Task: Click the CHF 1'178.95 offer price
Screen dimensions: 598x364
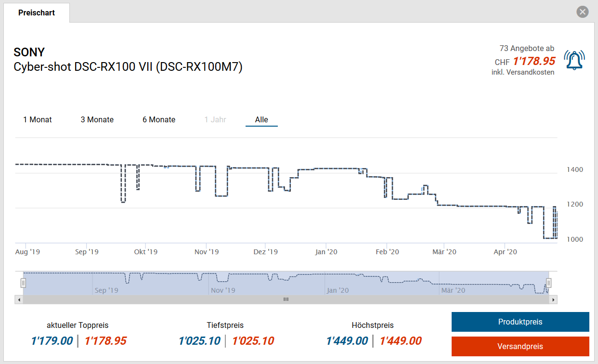Action: (533, 61)
